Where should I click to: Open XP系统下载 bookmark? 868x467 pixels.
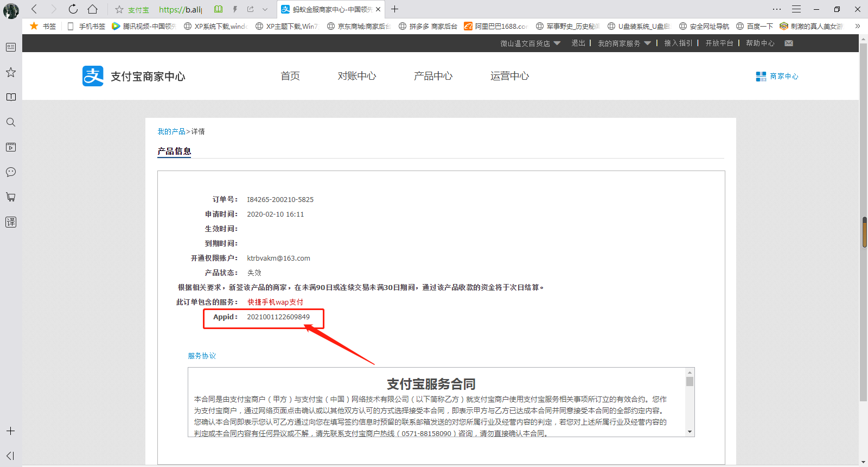(x=216, y=26)
